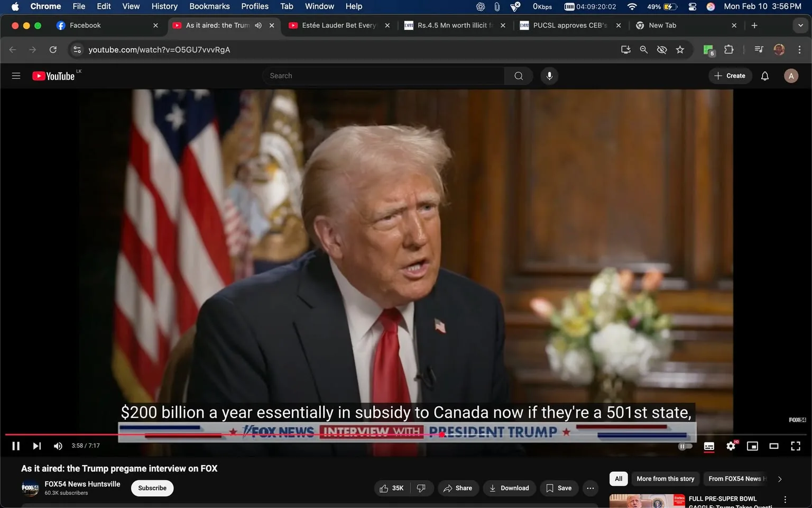Subscribe to FOX54 News Huntsville
Image resolution: width=812 pixels, height=508 pixels.
click(x=152, y=488)
